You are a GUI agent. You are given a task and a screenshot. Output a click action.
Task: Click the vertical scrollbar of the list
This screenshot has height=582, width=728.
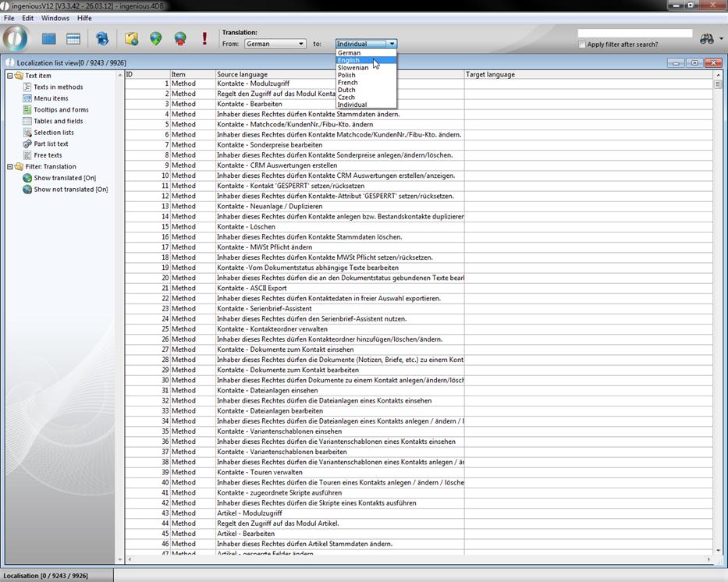(x=717, y=312)
